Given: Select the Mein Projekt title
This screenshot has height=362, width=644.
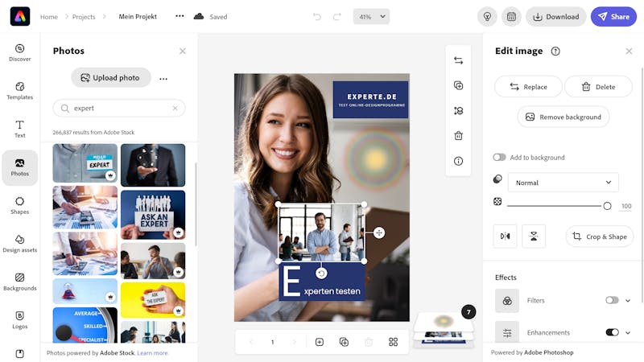Looking at the screenshot, I should 138,16.
